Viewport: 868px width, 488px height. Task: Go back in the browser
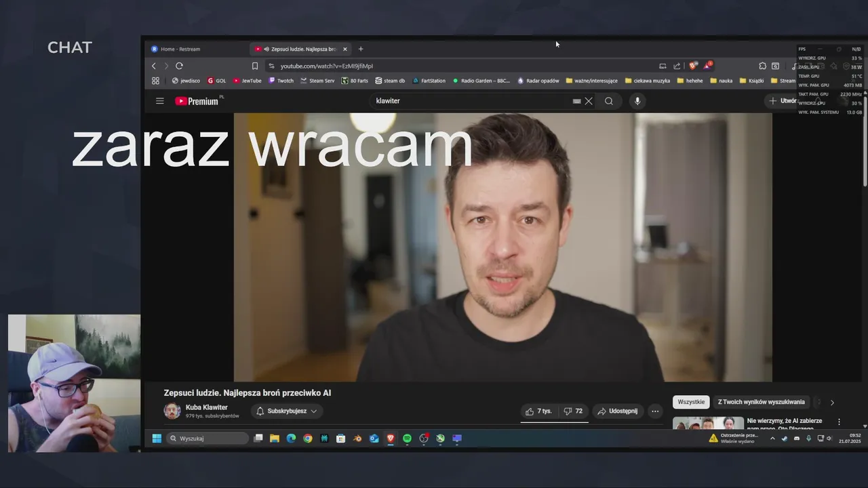154,66
